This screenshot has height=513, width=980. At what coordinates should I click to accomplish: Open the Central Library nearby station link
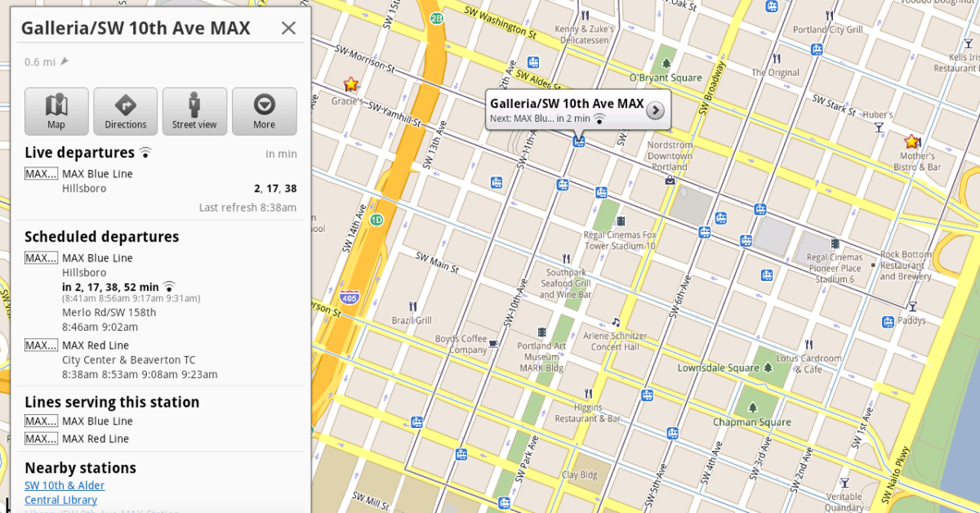click(x=60, y=500)
